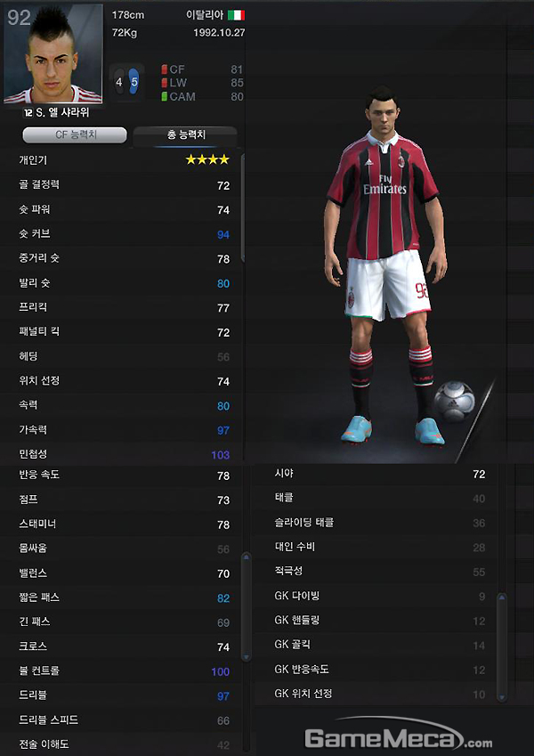Click the red marker beside LW position

click(164, 83)
